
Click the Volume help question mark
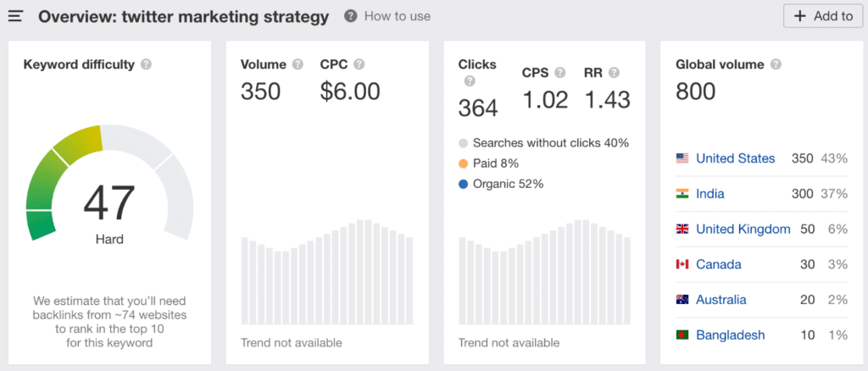pos(298,64)
